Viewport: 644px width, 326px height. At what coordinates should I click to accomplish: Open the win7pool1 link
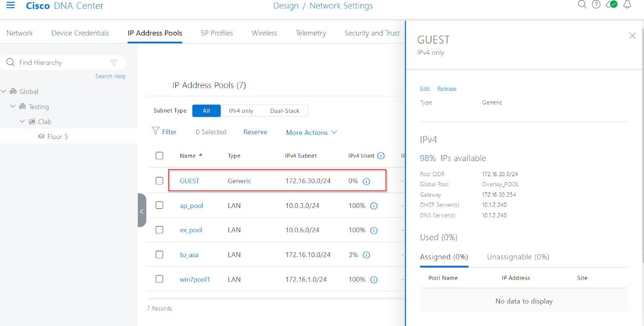pos(195,280)
